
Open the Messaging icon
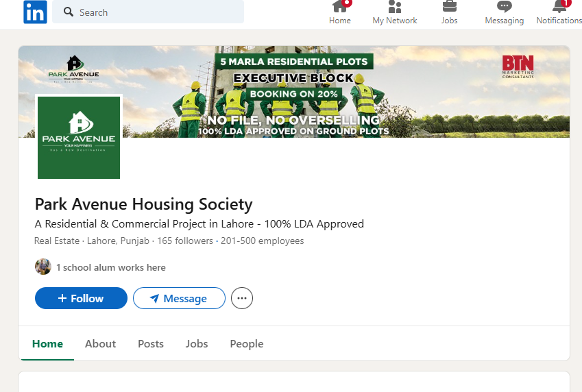coord(504,8)
